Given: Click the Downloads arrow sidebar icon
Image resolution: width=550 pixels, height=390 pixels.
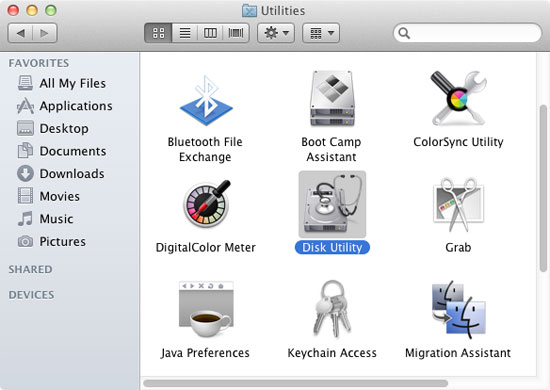Looking at the screenshot, I should (x=25, y=173).
